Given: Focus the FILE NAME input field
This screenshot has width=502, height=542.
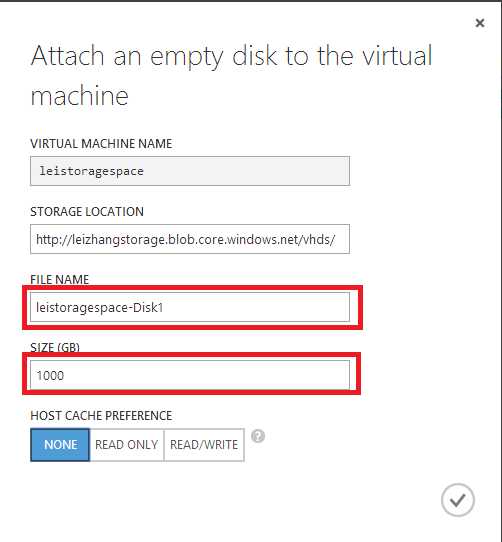Looking at the screenshot, I should [190, 307].
